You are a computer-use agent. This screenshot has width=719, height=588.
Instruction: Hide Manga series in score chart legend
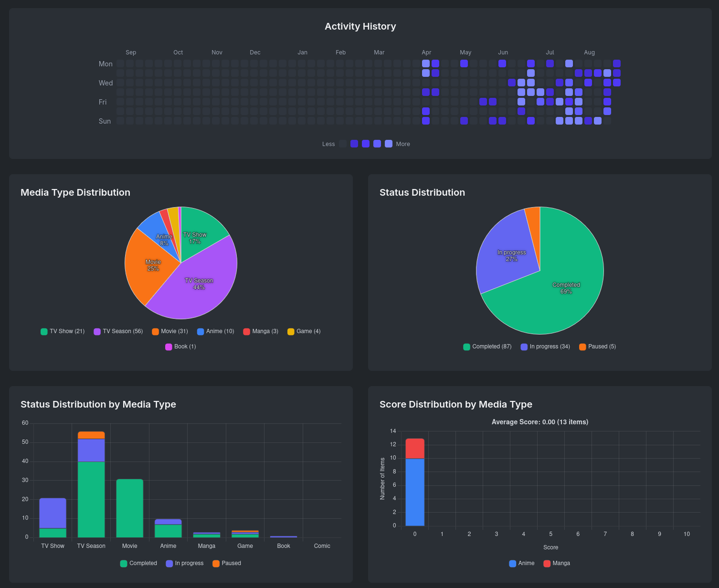pos(557,563)
